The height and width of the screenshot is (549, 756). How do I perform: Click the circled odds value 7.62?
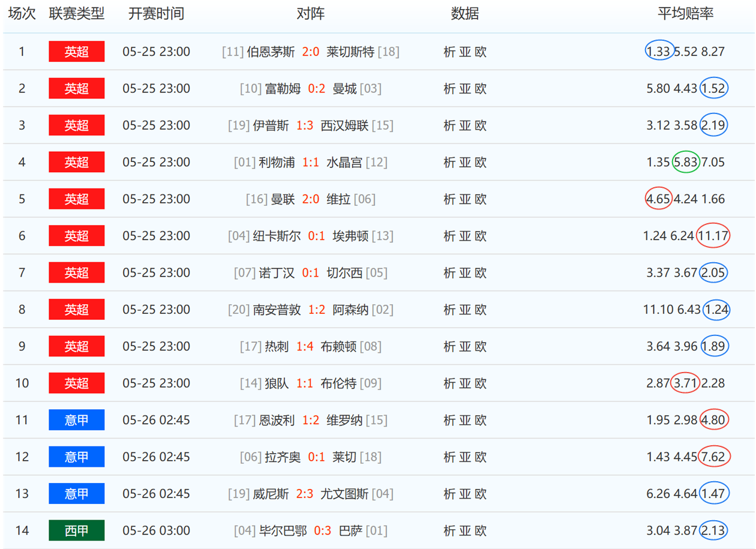(714, 457)
